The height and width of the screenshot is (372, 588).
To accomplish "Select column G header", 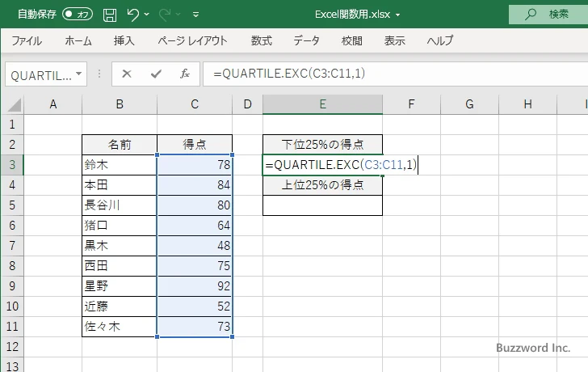I will pyautogui.click(x=469, y=104).
